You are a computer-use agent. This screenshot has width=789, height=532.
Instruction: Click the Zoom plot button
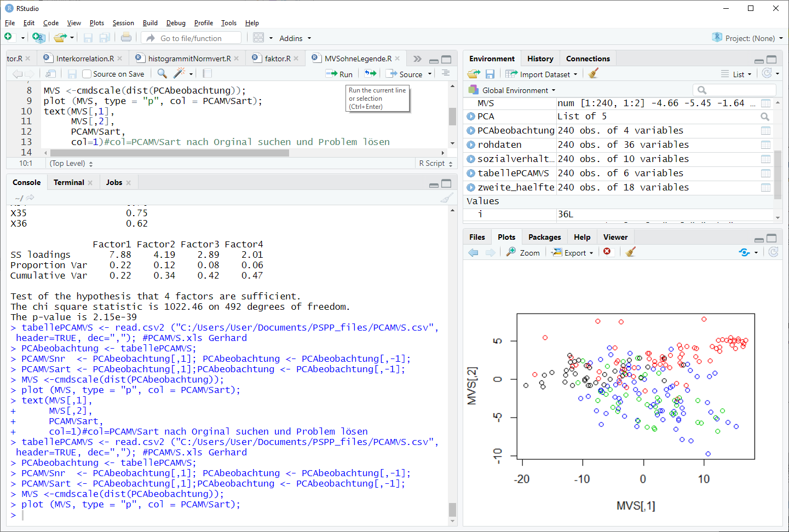pyautogui.click(x=523, y=252)
